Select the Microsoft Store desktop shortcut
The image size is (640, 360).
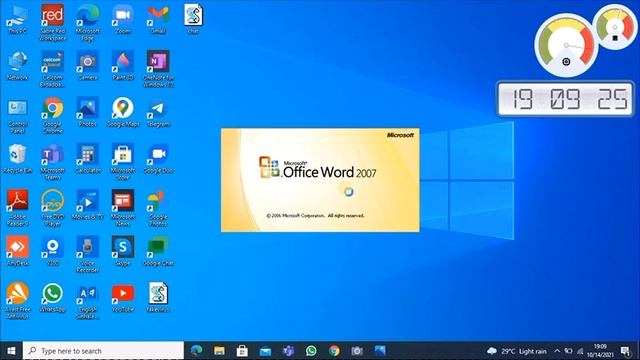[x=123, y=162]
